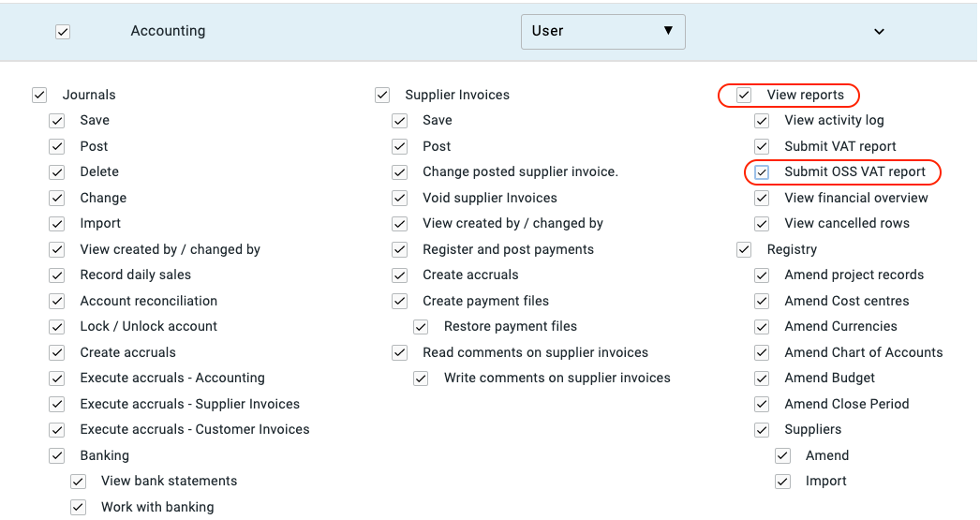Uncheck the Banking checkbox
This screenshot has height=520, width=980.
tap(57, 455)
